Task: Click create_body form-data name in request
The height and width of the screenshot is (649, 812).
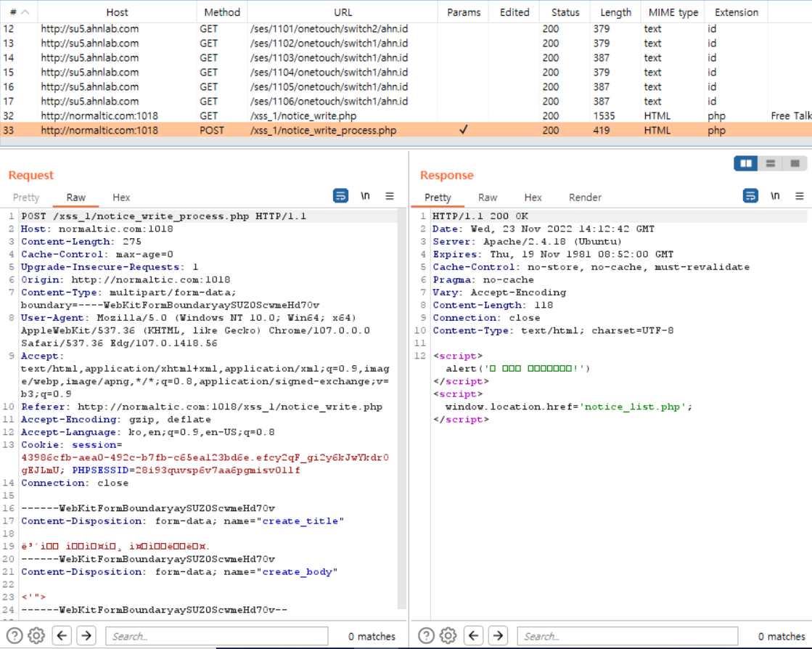Action: (x=298, y=571)
